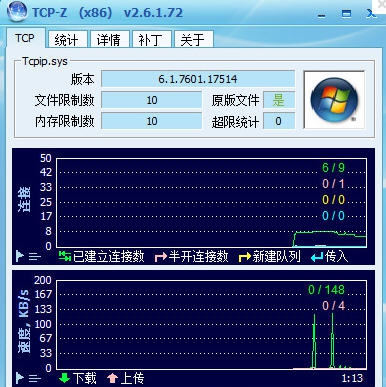The height and width of the screenshot is (387, 386).
Task: Click the yellow 新建队列 arrow icon
Action: 245,257
